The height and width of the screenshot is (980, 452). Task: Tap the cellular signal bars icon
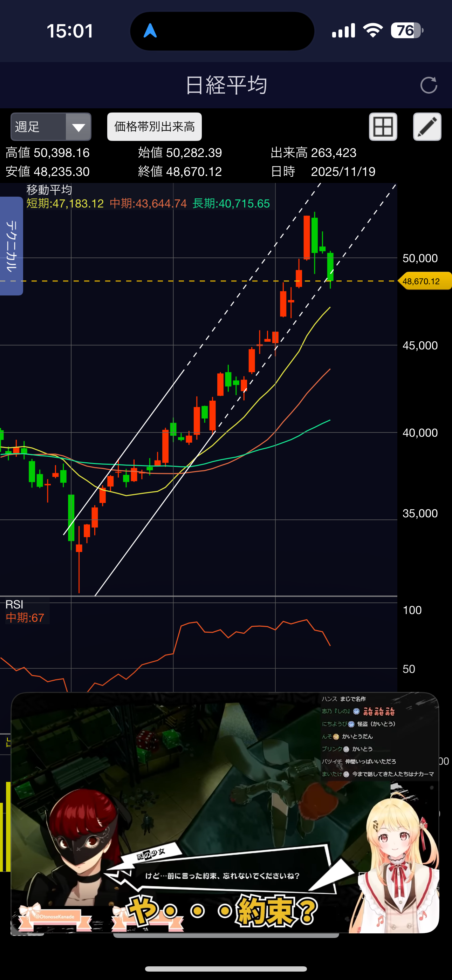coord(344,31)
